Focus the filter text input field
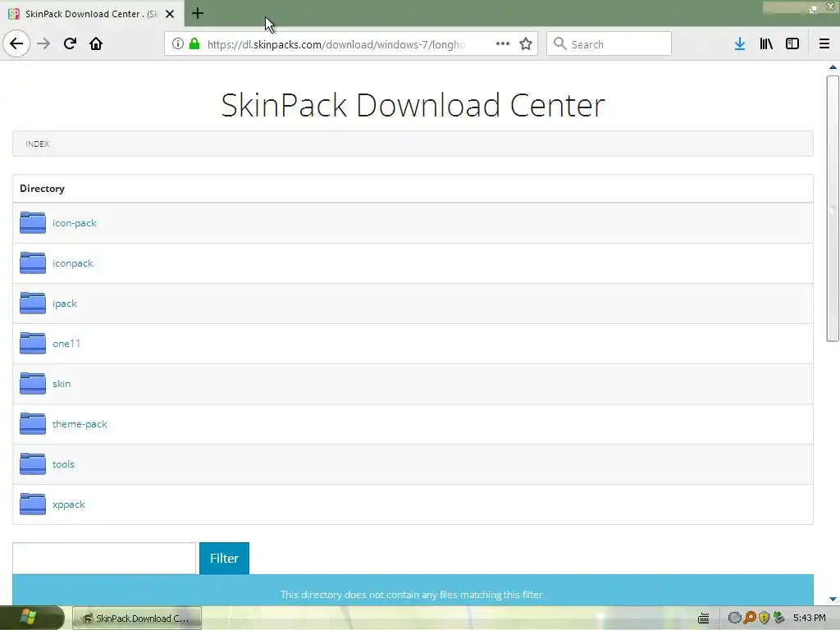The height and width of the screenshot is (630, 840). (x=104, y=558)
